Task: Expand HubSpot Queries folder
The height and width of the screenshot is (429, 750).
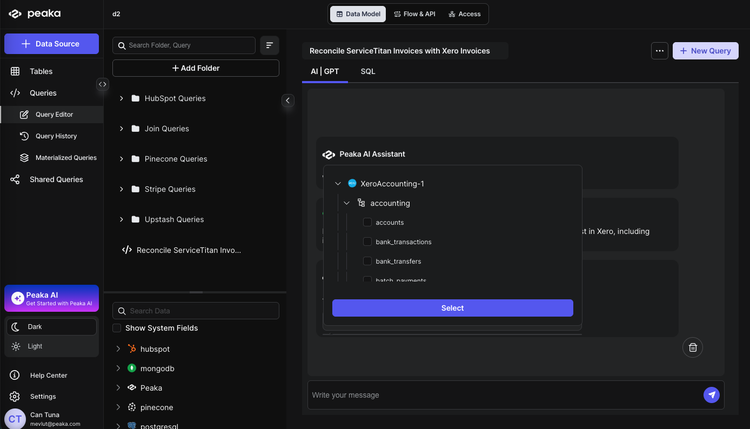Action: tap(121, 98)
